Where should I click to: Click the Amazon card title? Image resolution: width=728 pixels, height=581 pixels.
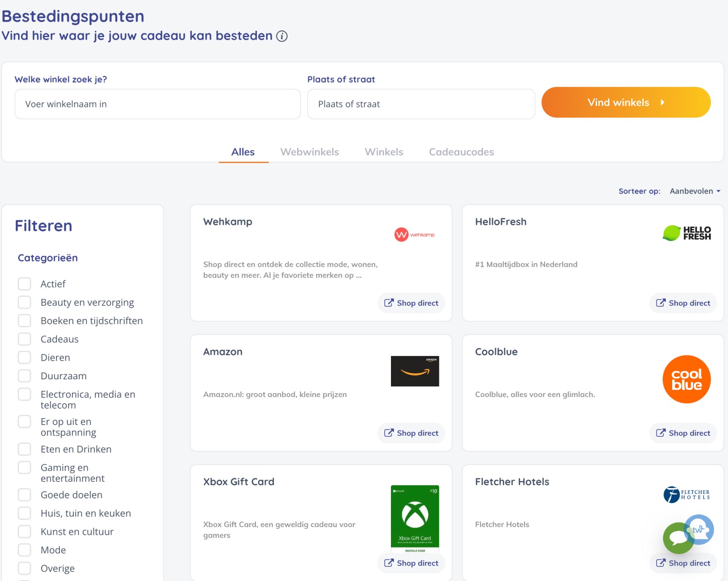click(223, 352)
